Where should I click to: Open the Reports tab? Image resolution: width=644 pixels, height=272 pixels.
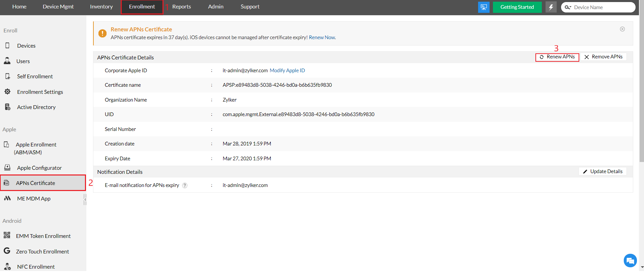pos(181,7)
